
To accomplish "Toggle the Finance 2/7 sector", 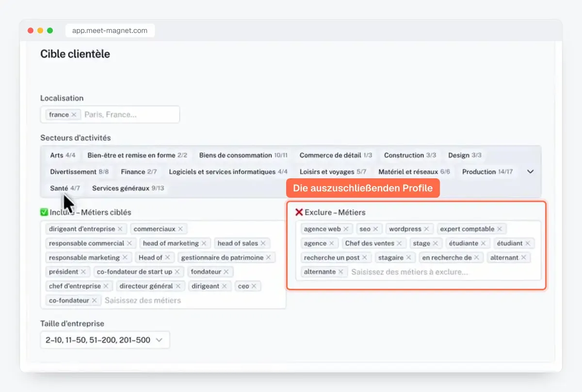I will [x=139, y=172].
